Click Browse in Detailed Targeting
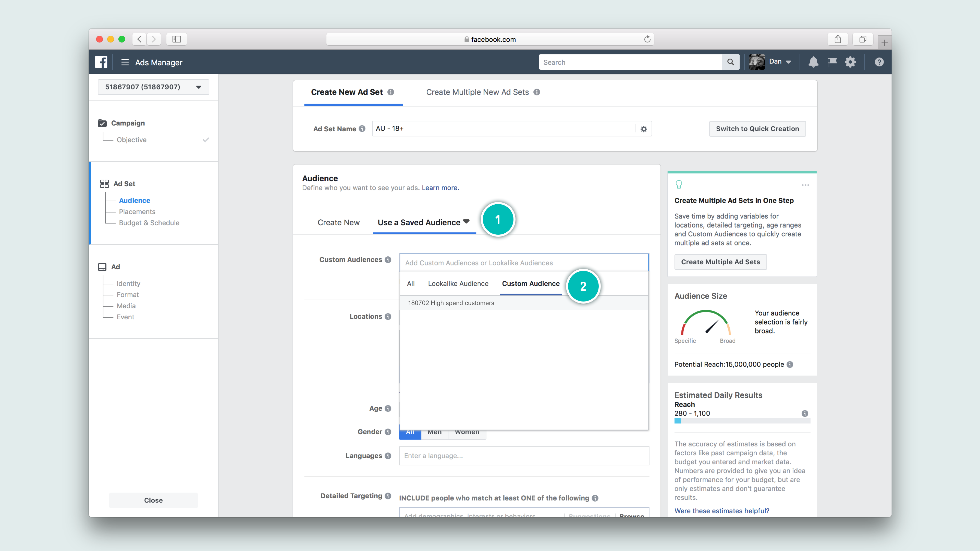Viewport: 980px width, 551px height. pyautogui.click(x=632, y=515)
